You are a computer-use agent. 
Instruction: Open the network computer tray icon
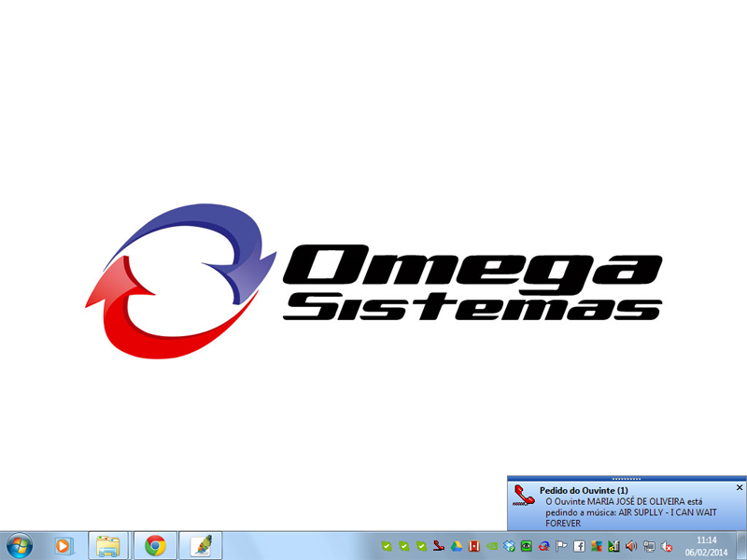pyautogui.click(x=649, y=546)
